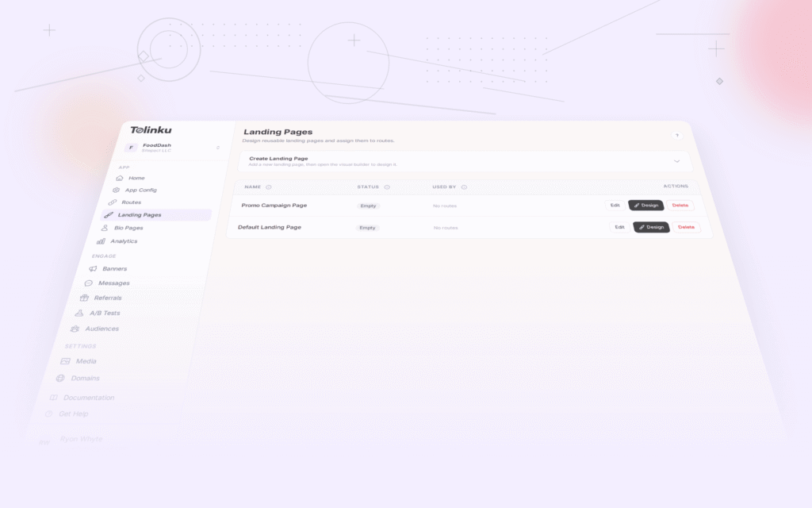Design the Default Landing Page

pos(652,227)
